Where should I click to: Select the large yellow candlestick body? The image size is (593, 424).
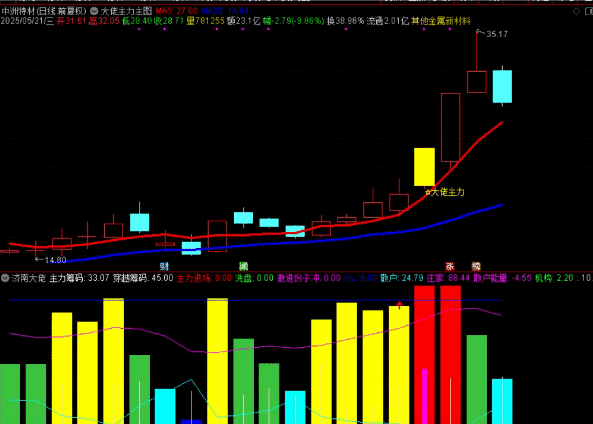click(424, 167)
